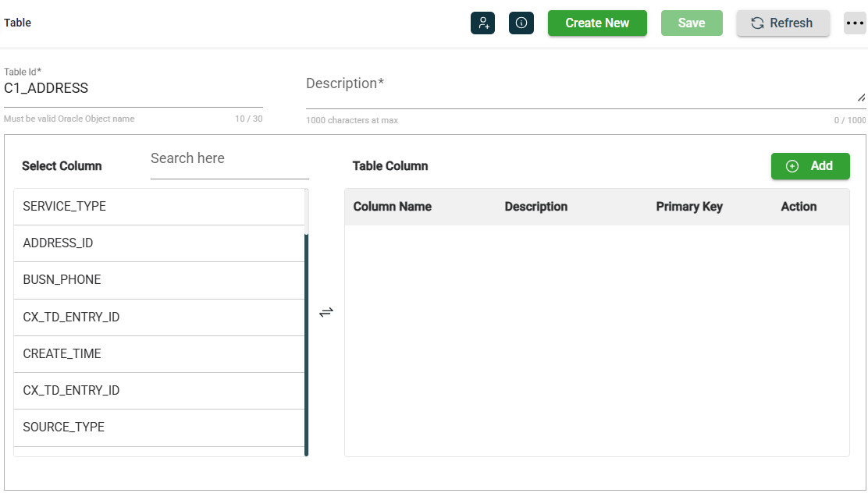The height and width of the screenshot is (493, 868).
Task: Click the Create New button
Action: 597,23
